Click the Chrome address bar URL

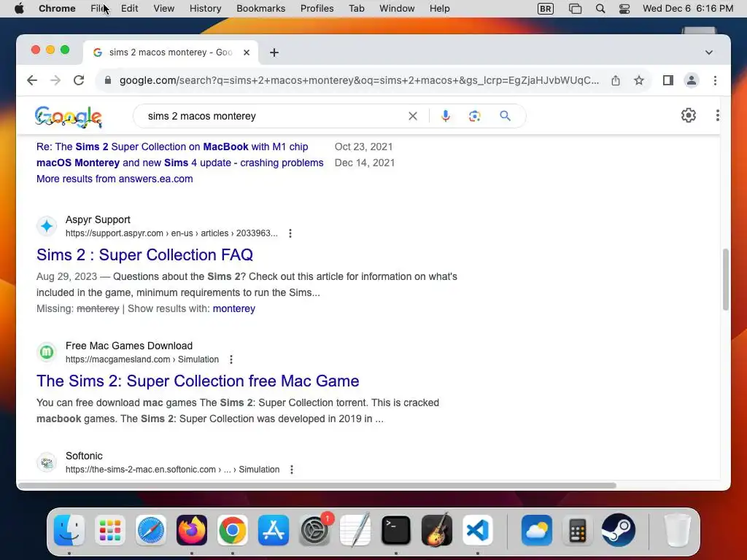tap(359, 80)
